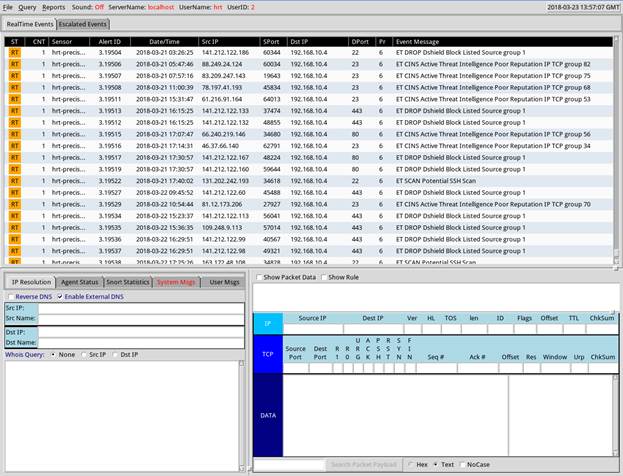Open the Query menu
Image resolution: width=623 pixels, height=476 pixels.
click(27, 7)
